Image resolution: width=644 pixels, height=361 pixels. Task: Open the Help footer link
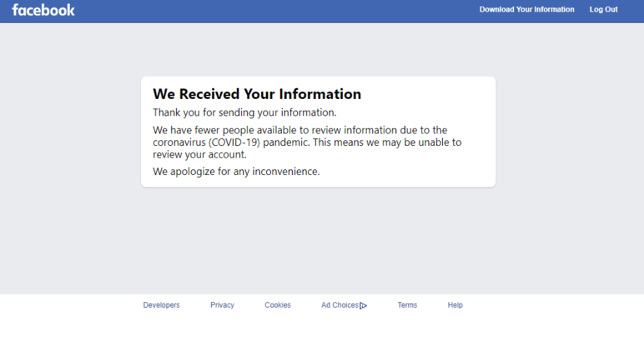click(455, 305)
